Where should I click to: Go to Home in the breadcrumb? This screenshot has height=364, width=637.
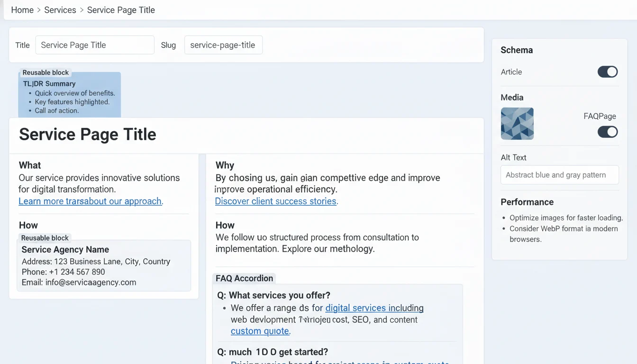point(22,10)
